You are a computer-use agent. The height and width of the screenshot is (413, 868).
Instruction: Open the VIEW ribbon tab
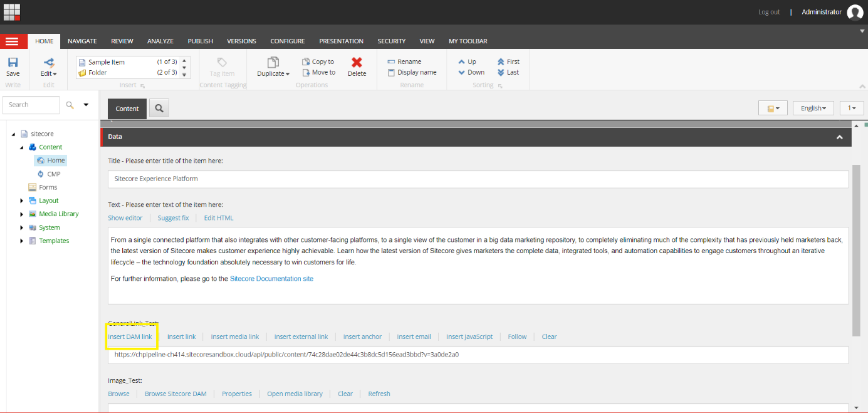click(x=427, y=41)
